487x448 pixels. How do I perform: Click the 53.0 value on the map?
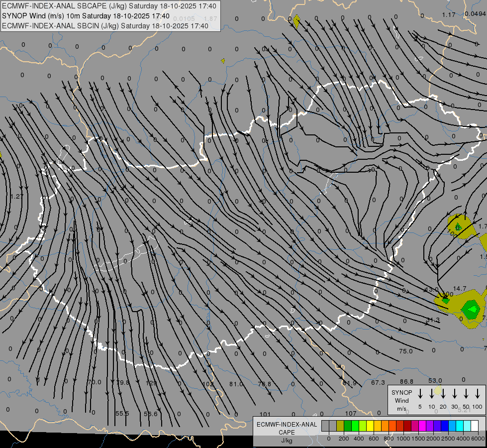(x=435, y=380)
